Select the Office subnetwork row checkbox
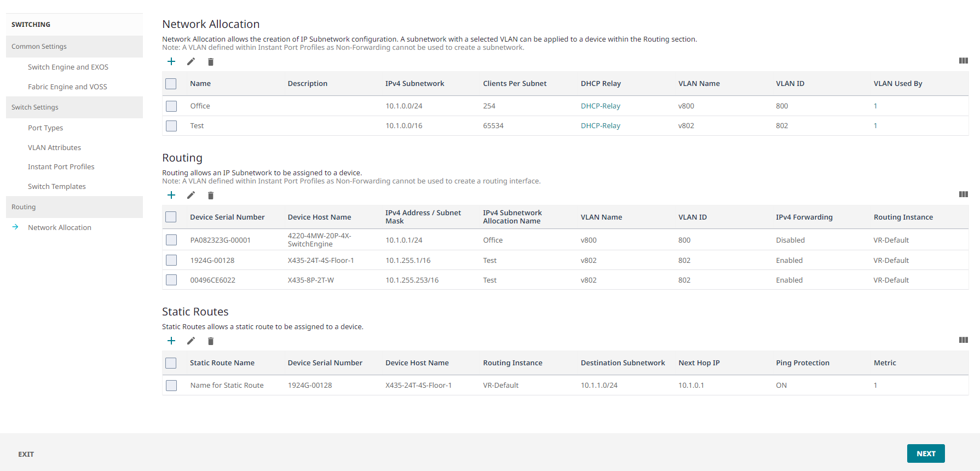Screen dimensions: 980x471 tap(171, 106)
